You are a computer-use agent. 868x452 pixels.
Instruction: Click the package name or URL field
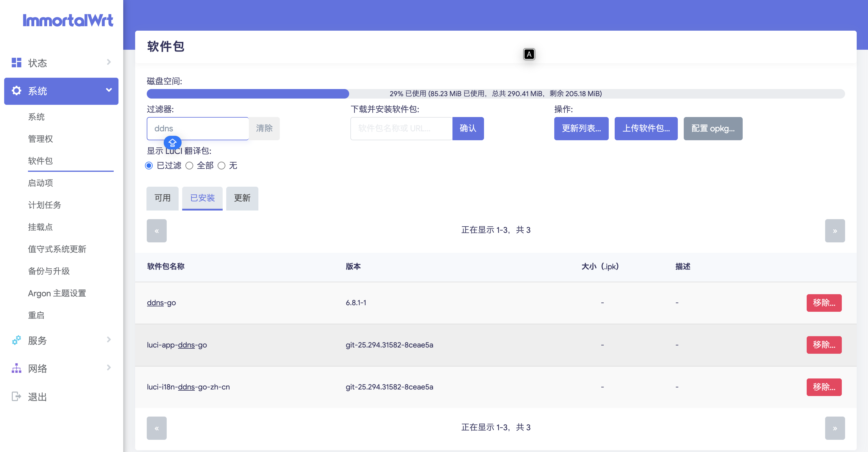(401, 128)
